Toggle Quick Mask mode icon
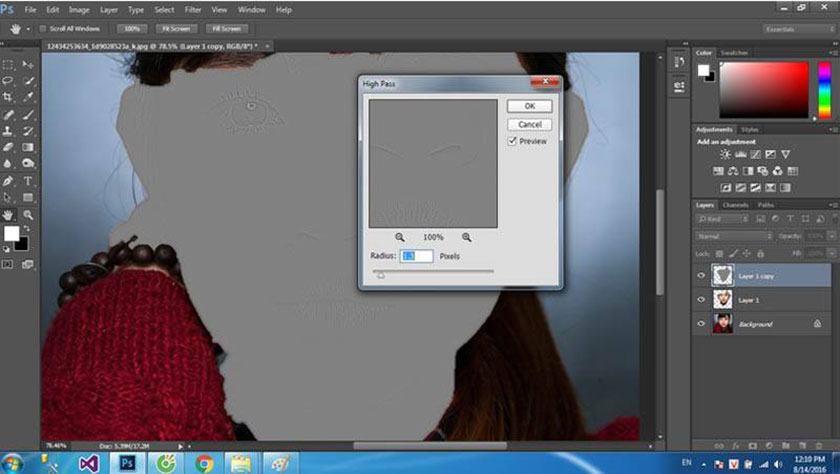The height and width of the screenshot is (474, 840). [x=8, y=265]
